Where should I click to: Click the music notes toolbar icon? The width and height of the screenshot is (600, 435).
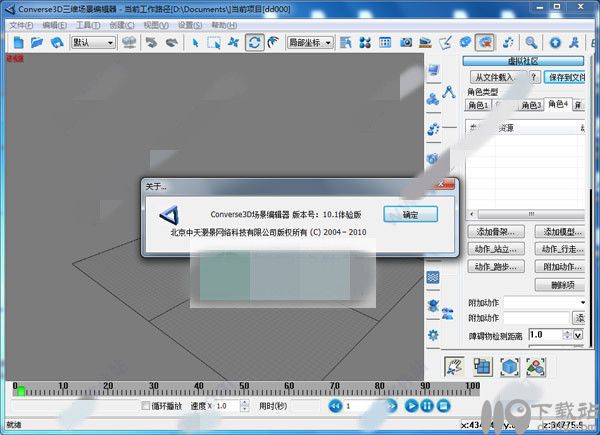(x=508, y=42)
